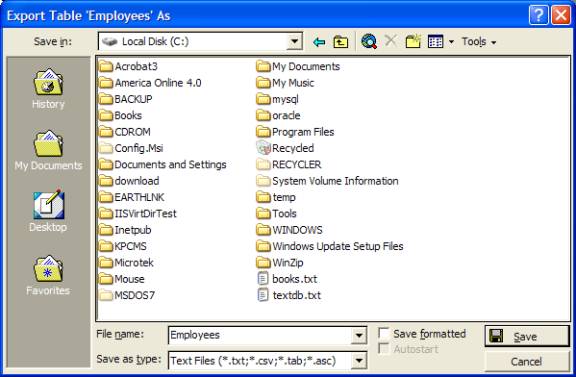Viewport: 576px width, 377px height.
Task: Select the RECYCLER folder
Action: 289,165
